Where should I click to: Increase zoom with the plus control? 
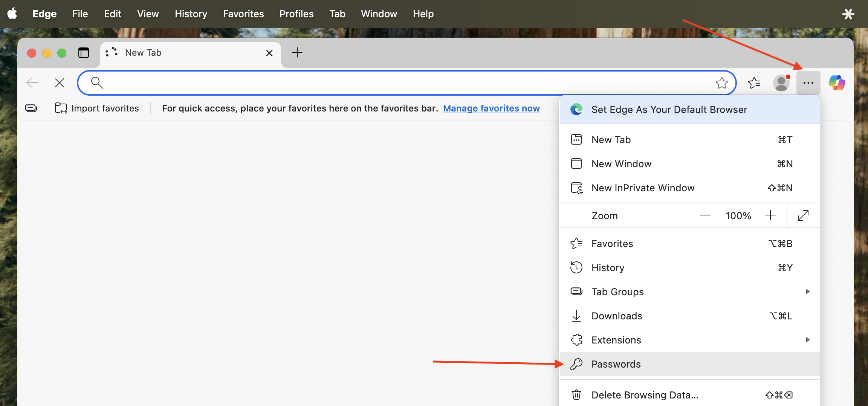[770, 215]
